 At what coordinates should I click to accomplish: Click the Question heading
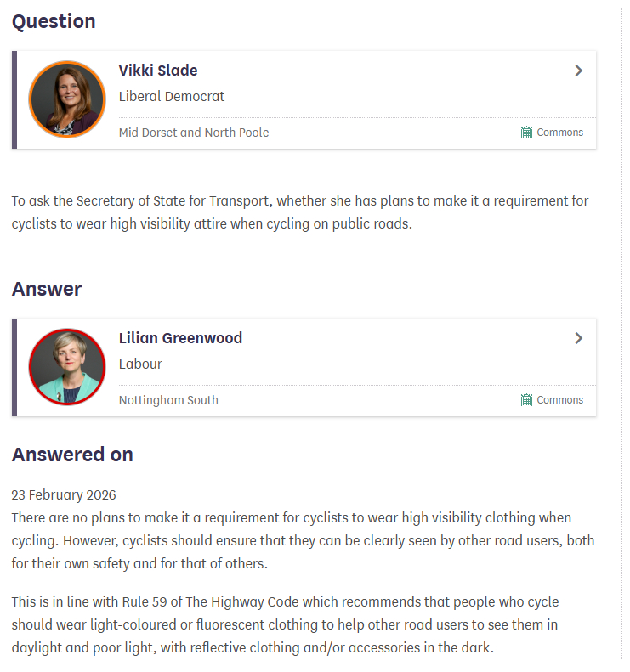pos(54,21)
